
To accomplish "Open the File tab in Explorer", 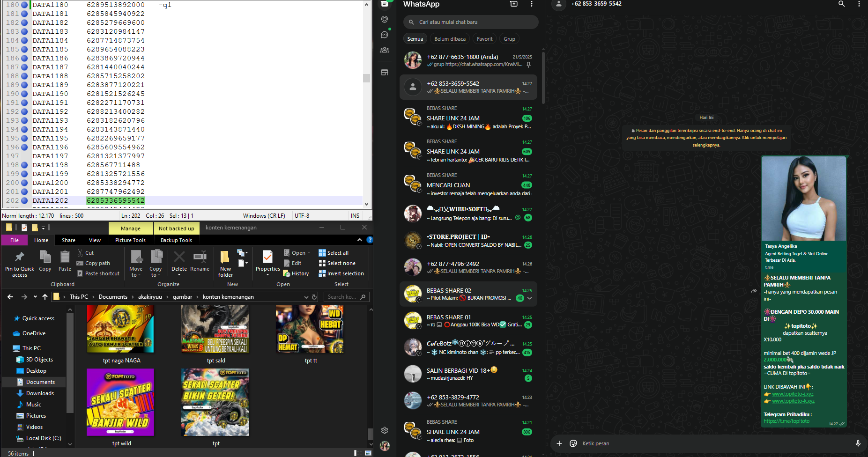I will 15,240.
